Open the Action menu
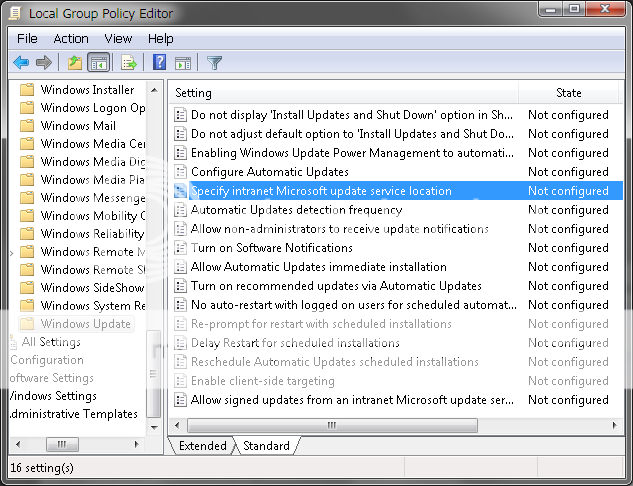 [71, 39]
